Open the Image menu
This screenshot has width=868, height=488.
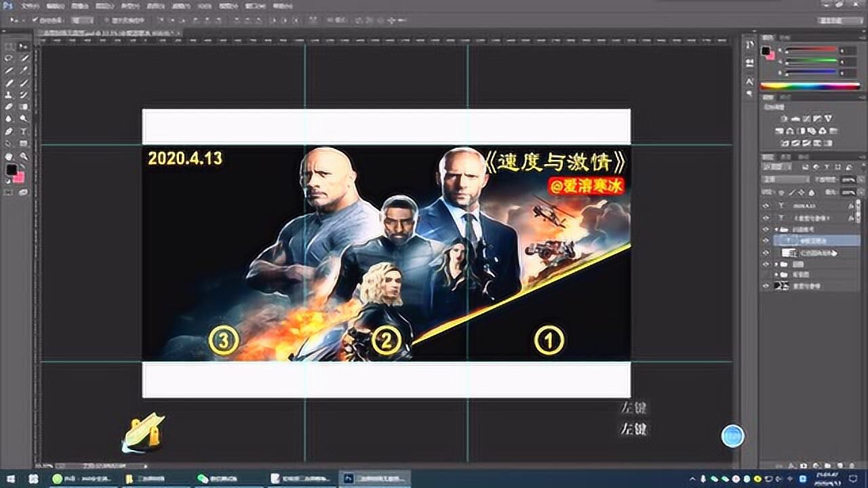tap(79, 5)
